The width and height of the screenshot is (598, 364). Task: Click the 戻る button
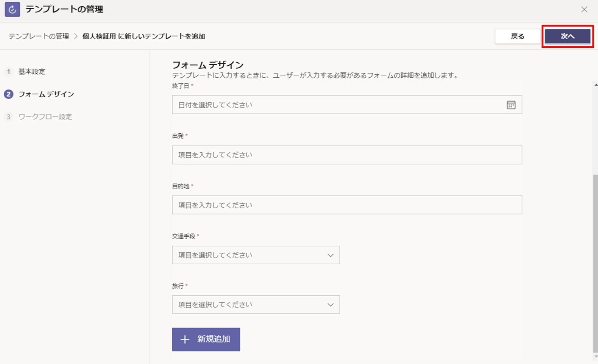click(517, 36)
